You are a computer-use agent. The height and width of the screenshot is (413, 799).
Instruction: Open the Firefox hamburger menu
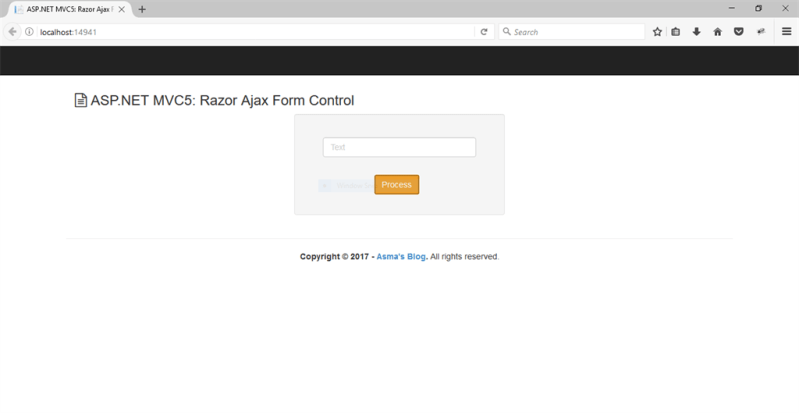point(786,32)
